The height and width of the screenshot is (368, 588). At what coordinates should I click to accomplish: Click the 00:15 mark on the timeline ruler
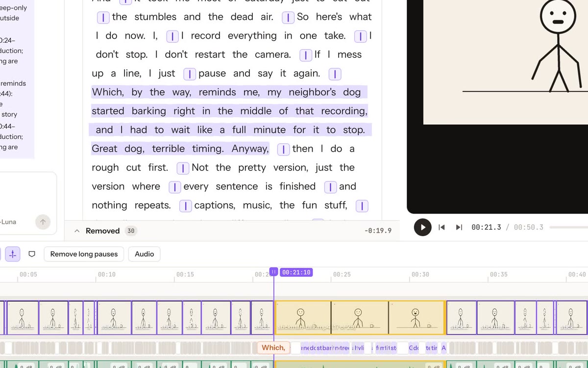tap(185, 275)
